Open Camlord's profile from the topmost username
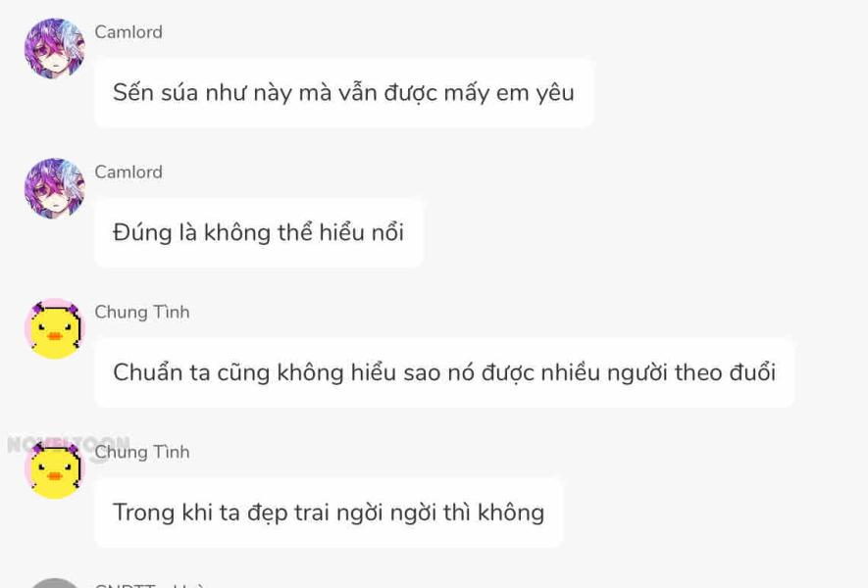868x588 pixels. point(128,32)
